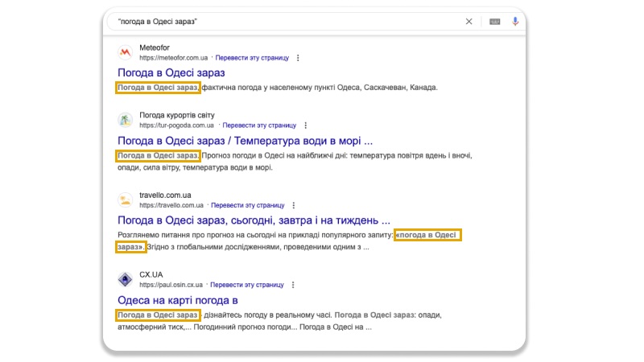Click the Meteofor site name
644x362 pixels.
click(155, 47)
